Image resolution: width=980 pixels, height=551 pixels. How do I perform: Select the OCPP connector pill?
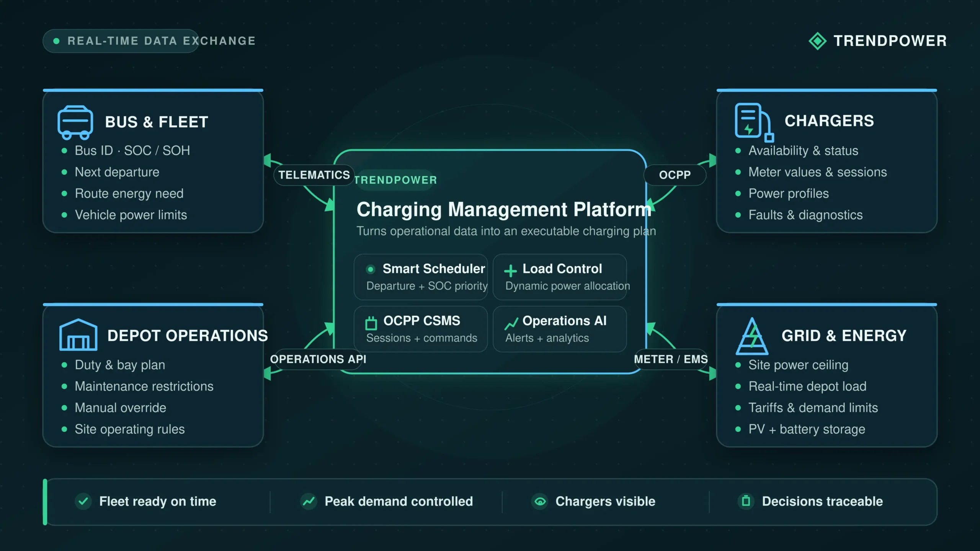[675, 175]
